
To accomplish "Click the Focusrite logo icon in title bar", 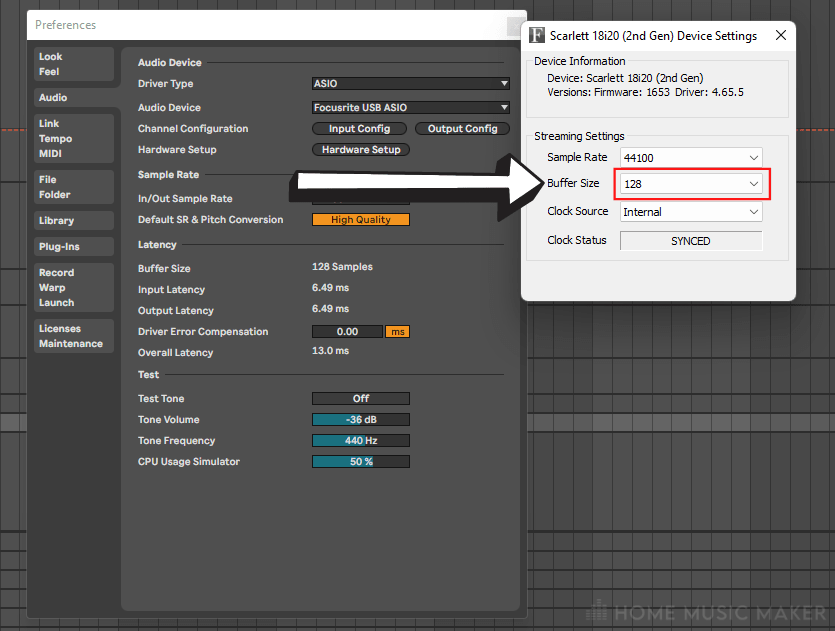I will point(537,36).
